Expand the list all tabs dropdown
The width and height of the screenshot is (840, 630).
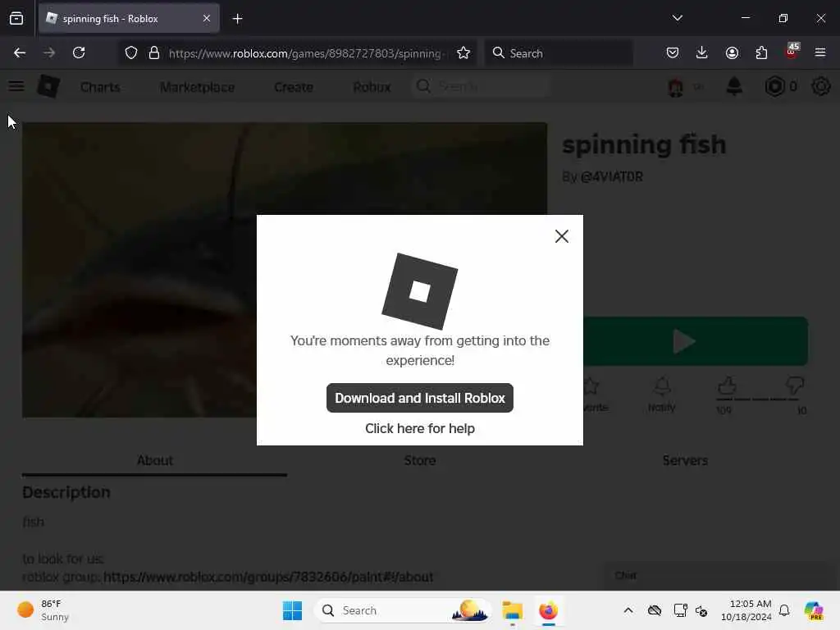click(x=677, y=18)
